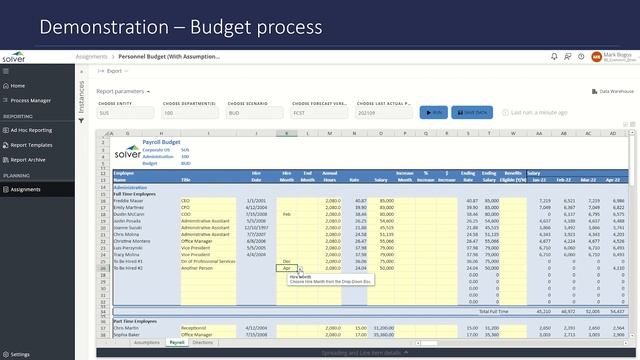Viewport: 640px width, 360px height.
Task: Open the Hire Month dropdown arrow for row 26
Action: coord(300,268)
